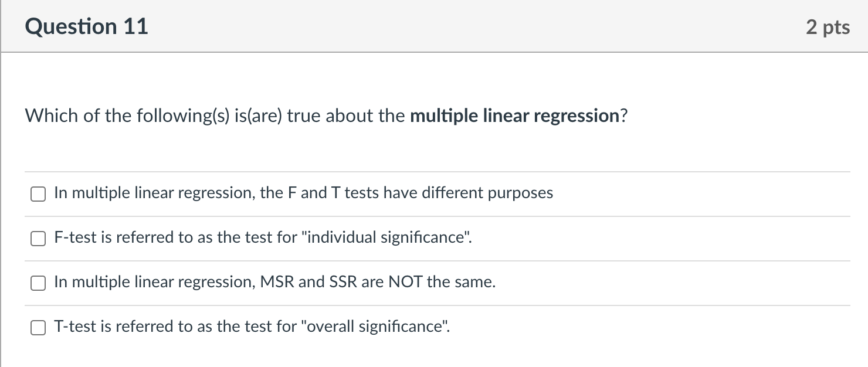Click the answer text starting with F-test
Image resolution: width=868 pixels, height=367 pixels.
[x=262, y=237]
